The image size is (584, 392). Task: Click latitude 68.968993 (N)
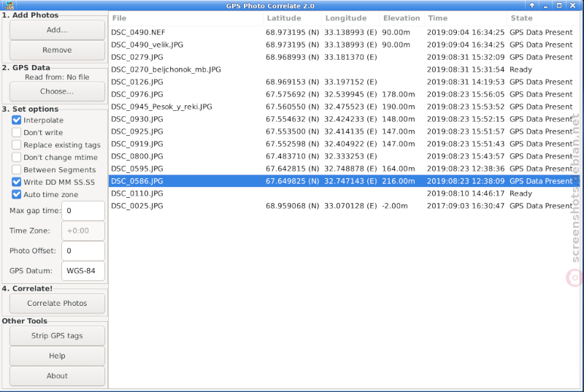(x=293, y=57)
